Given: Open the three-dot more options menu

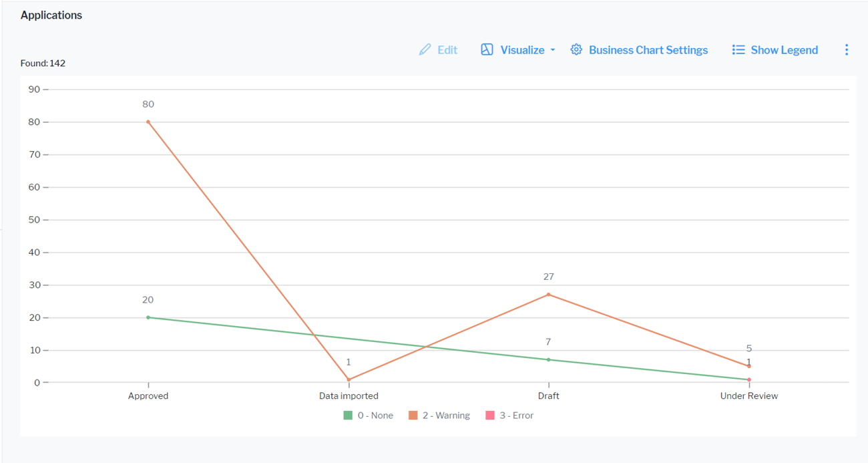Looking at the screenshot, I should [x=846, y=50].
